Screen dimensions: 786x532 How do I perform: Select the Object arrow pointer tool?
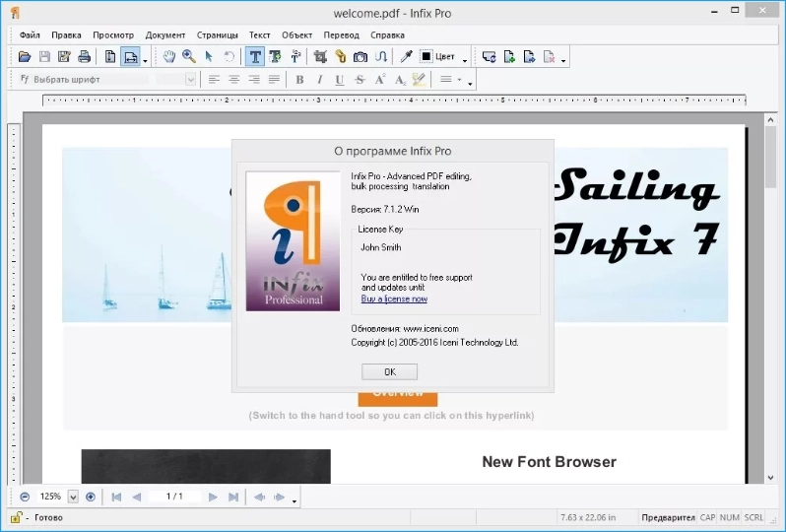coord(209,57)
